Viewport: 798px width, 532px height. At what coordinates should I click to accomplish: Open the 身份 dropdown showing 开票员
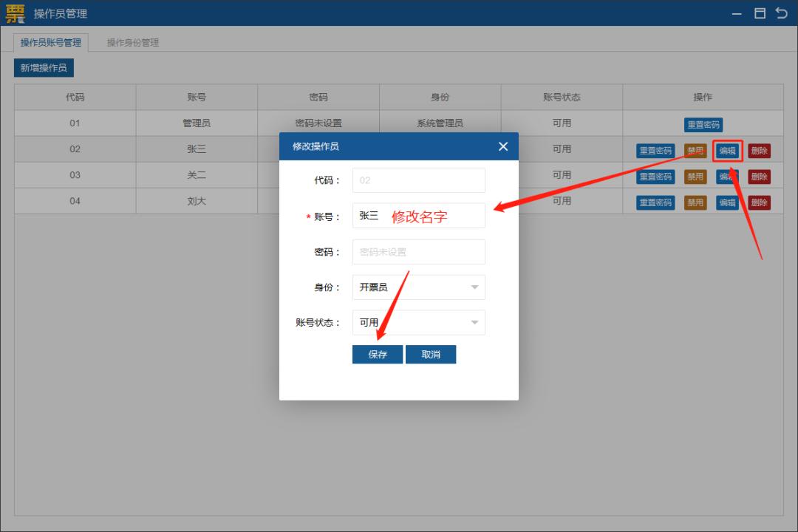pyautogui.click(x=418, y=287)
